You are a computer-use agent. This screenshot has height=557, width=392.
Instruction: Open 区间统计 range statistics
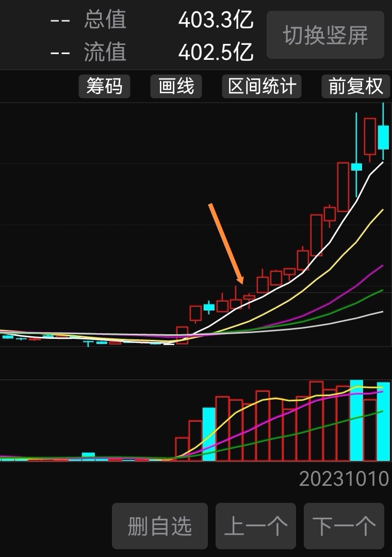(262, 86)
